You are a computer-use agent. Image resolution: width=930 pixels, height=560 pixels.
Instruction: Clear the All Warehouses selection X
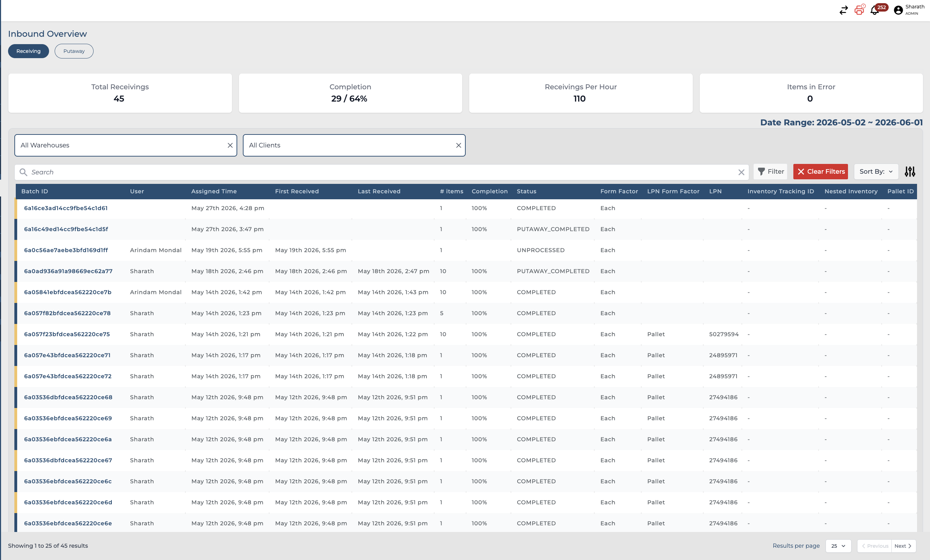[x=230, y=145]
